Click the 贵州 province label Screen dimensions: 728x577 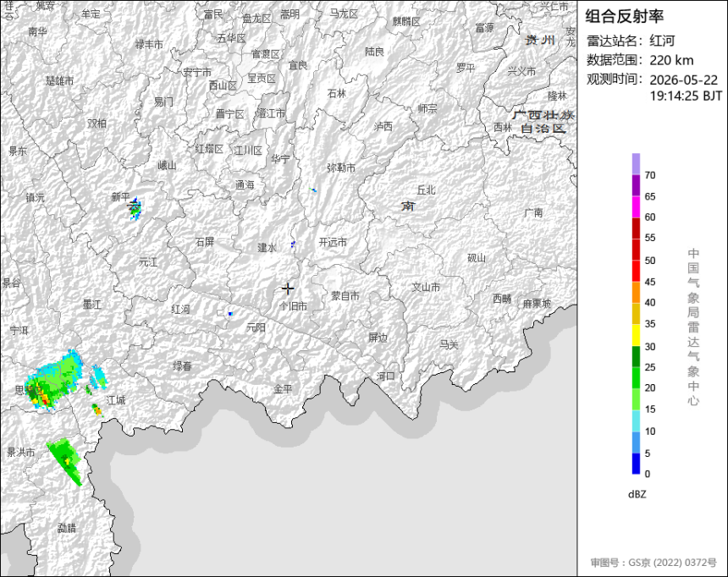tap(540, 40)
